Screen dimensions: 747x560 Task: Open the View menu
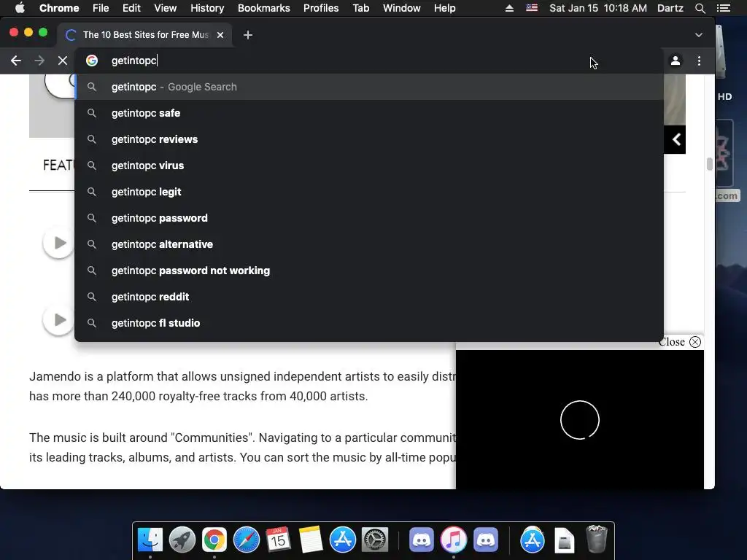[x=166, y=8]
